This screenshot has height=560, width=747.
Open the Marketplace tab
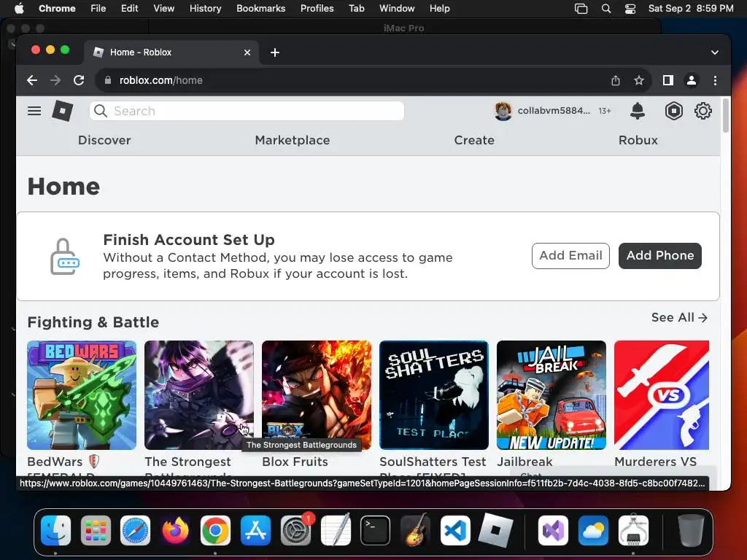(x=293, y=140)
